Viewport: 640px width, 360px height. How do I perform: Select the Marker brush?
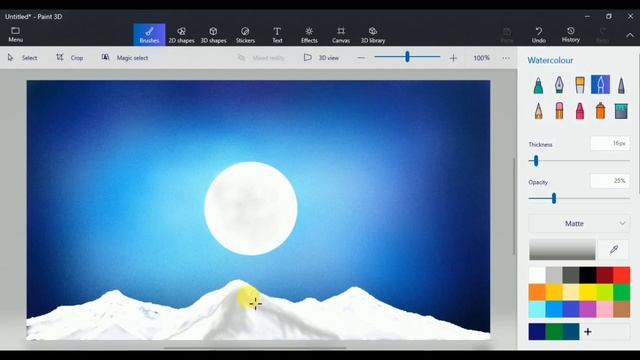538,85
